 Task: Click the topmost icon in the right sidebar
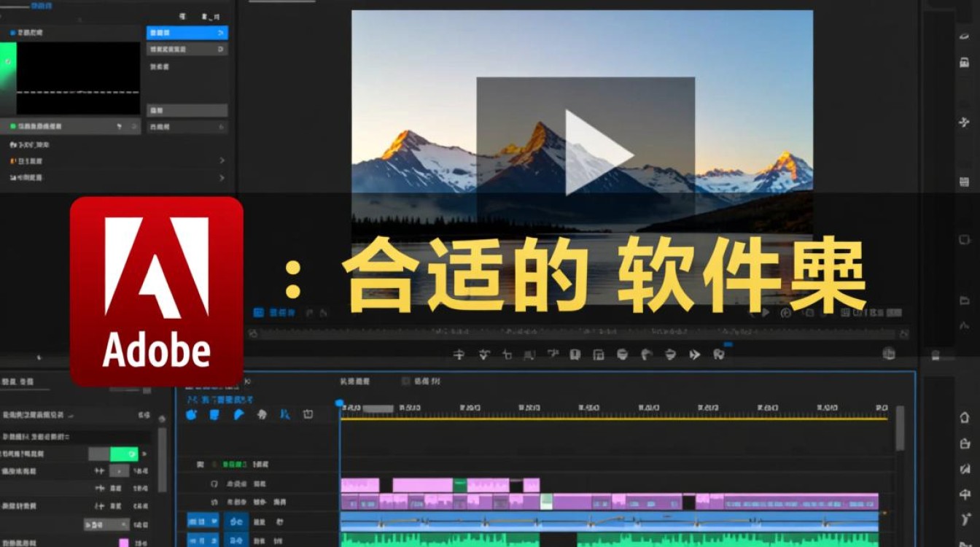[x=965, y=36]
